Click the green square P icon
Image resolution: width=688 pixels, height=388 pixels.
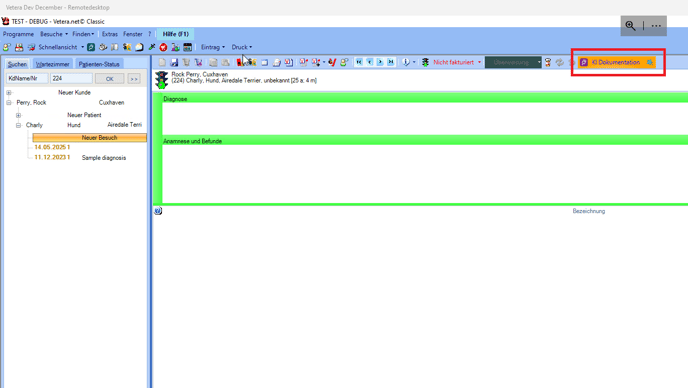91,47
